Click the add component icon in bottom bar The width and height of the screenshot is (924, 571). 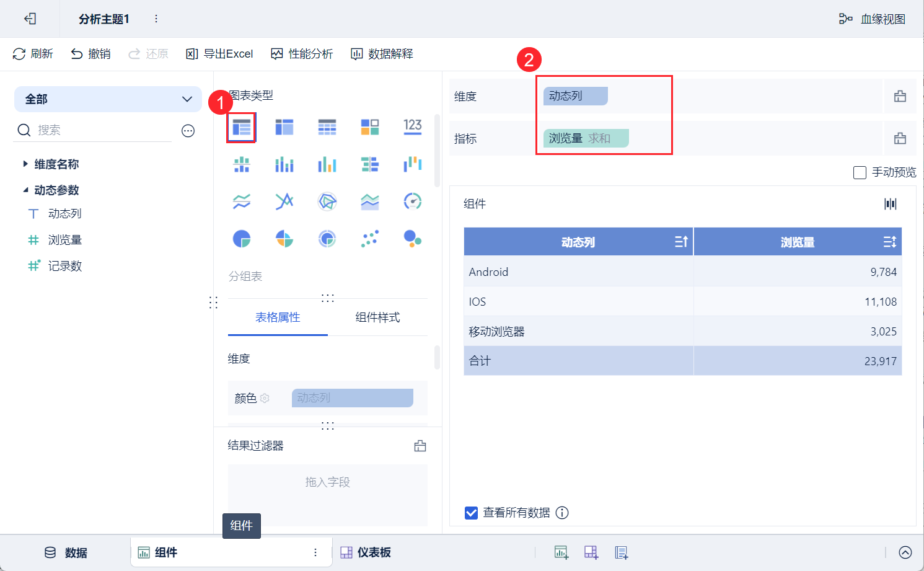coord(561,552)
